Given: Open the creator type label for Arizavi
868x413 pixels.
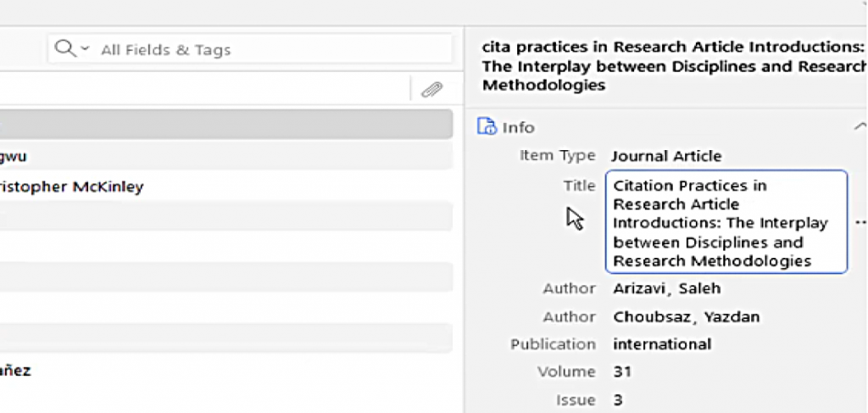Looking at the screenshot, I should (569, 288).
